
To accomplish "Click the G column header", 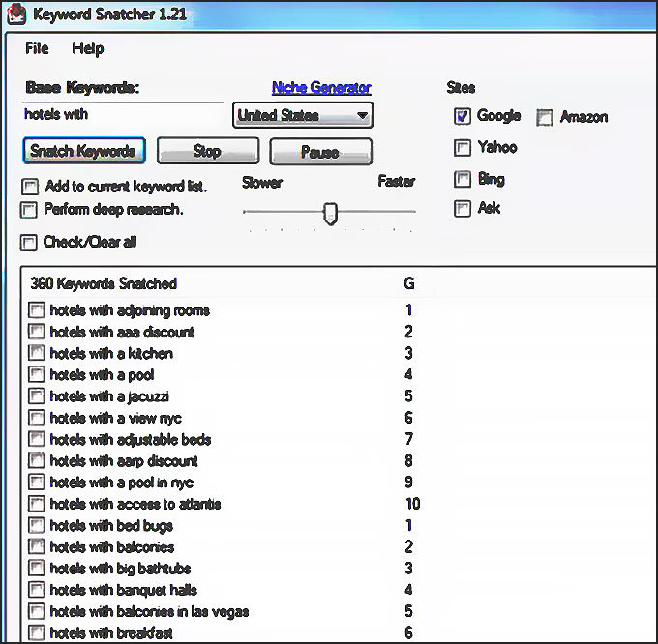I will tap(409, 284).
